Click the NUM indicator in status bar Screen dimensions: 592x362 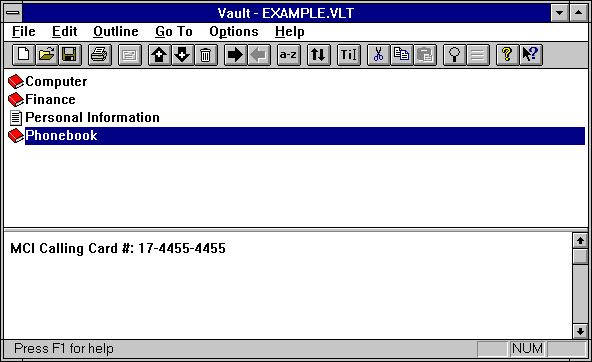(527, 348)
